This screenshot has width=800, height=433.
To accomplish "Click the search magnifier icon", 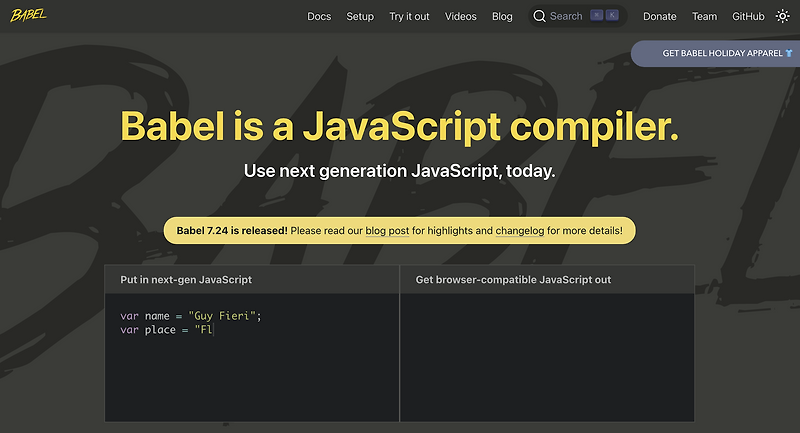I will [540, 16].
